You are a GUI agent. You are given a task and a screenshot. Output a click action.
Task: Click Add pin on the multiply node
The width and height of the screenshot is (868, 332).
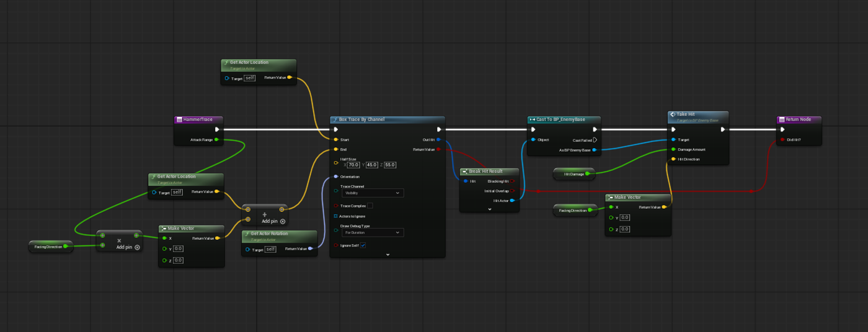tap(128, 247)
